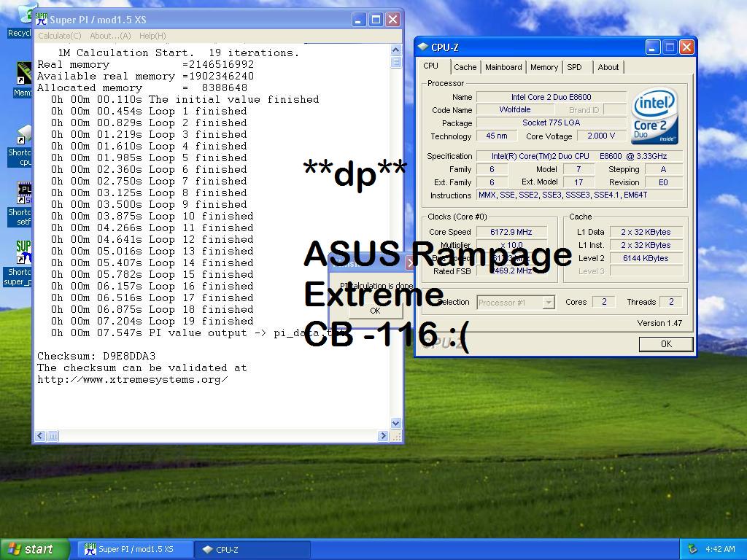This screenshot has height=560, width=747.
Task: Click Super PI horizontal scrollbar right arrow
Action: click(383, 436)
